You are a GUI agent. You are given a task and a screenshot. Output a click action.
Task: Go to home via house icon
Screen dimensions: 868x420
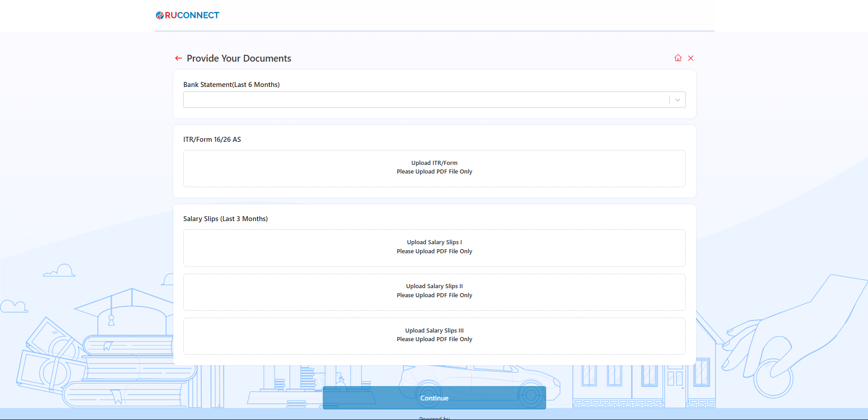click(x=678, y=58)
